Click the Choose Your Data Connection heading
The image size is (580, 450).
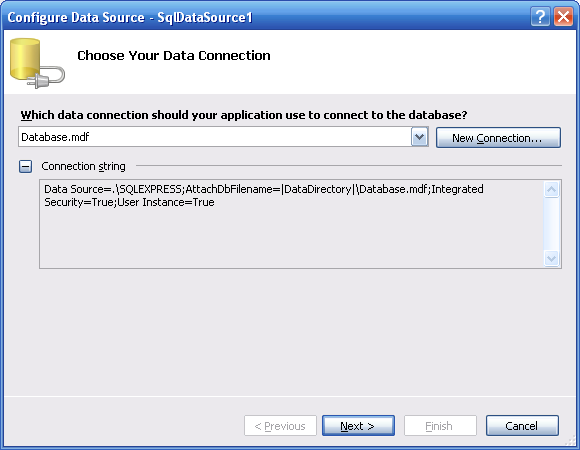[173, 55]
